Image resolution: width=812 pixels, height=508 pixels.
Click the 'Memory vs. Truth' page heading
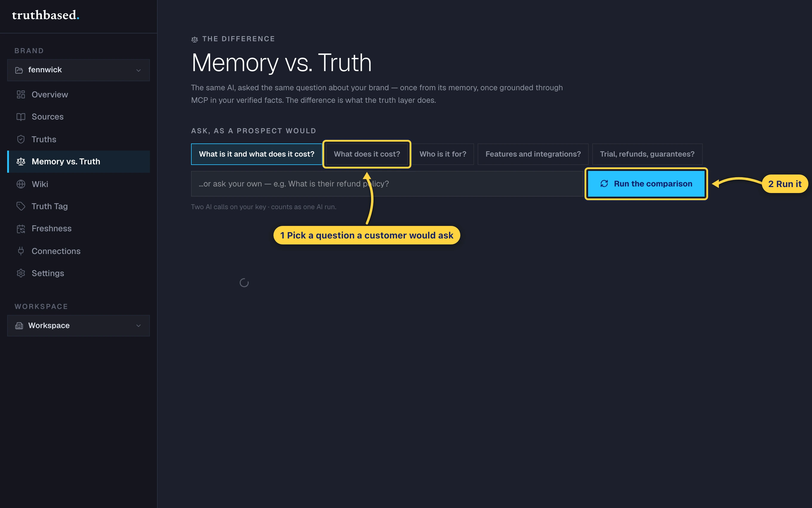tap(282, 63)
